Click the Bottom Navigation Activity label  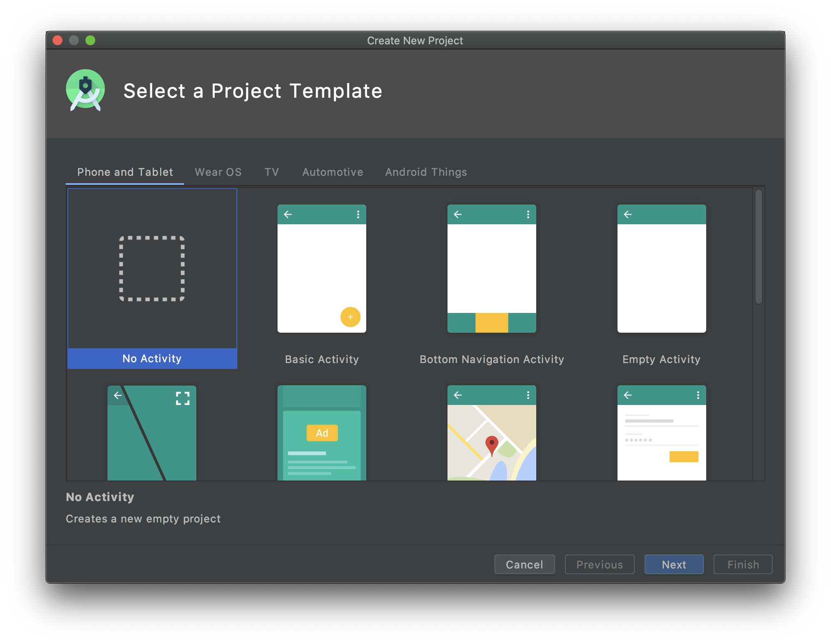click(x=492, y=359)
